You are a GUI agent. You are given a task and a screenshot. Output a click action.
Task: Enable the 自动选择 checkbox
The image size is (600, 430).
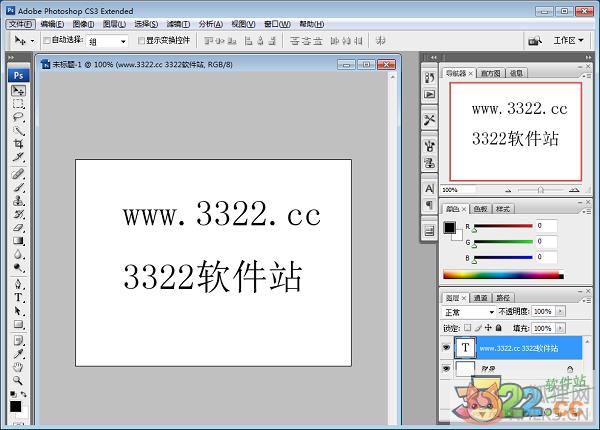pyautogui.click(x=47, y=40)
